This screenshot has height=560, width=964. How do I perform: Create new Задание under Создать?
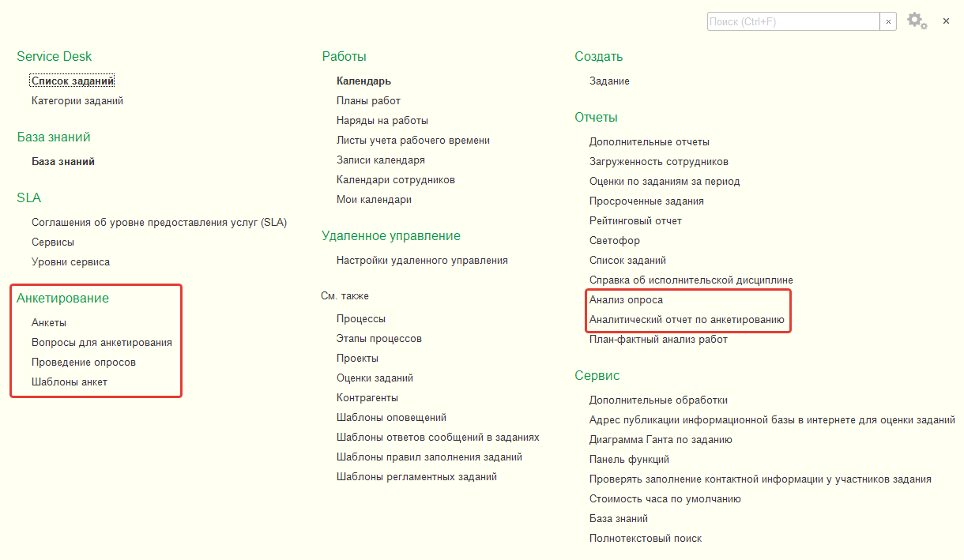(x=609, y=81)
